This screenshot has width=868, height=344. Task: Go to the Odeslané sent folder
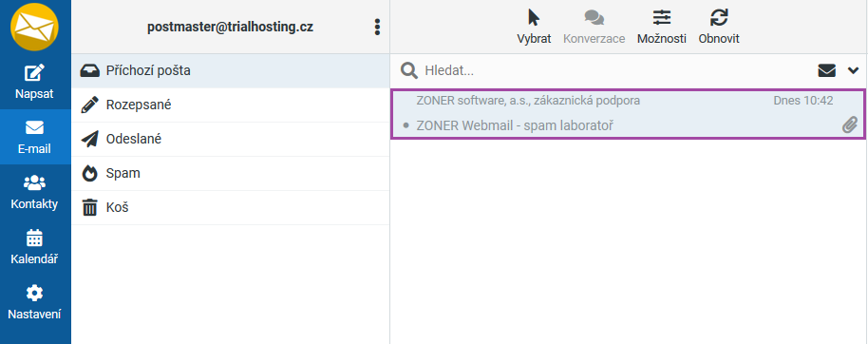[x=230, y=139]
